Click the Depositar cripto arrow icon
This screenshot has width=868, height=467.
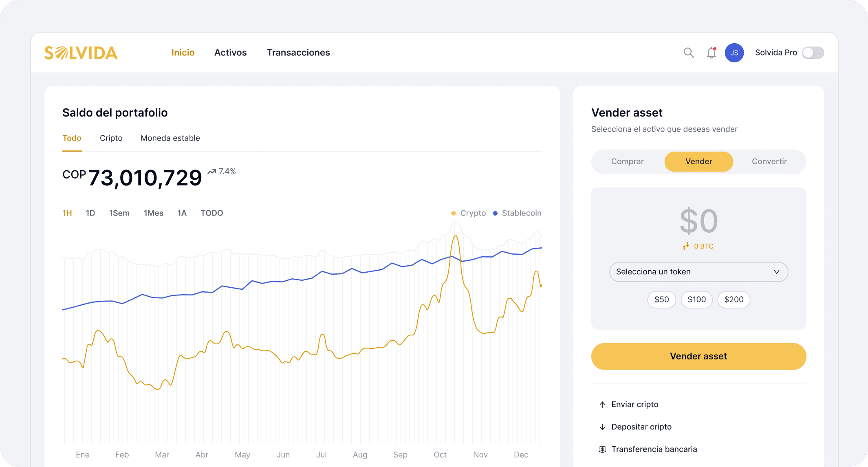click(x=602, y=427)
